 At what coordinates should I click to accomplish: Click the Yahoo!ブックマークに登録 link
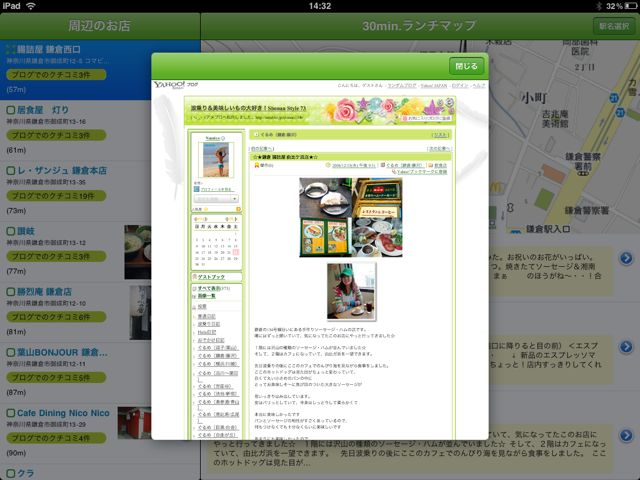[x=420, y=172]
